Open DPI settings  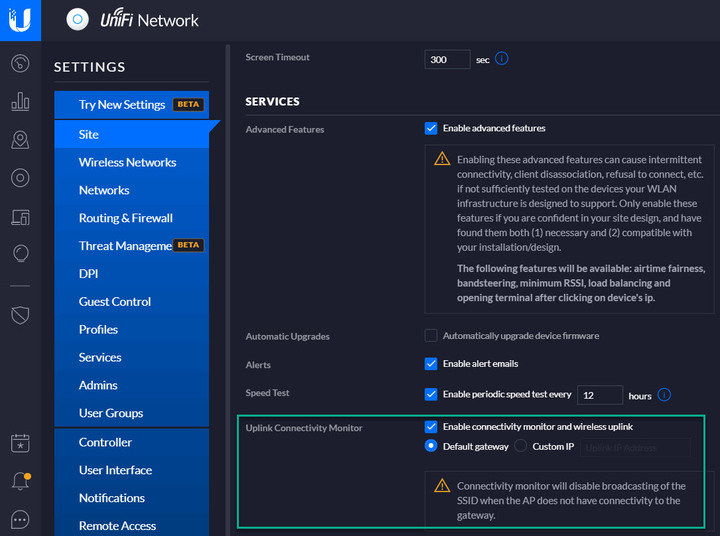132,274
